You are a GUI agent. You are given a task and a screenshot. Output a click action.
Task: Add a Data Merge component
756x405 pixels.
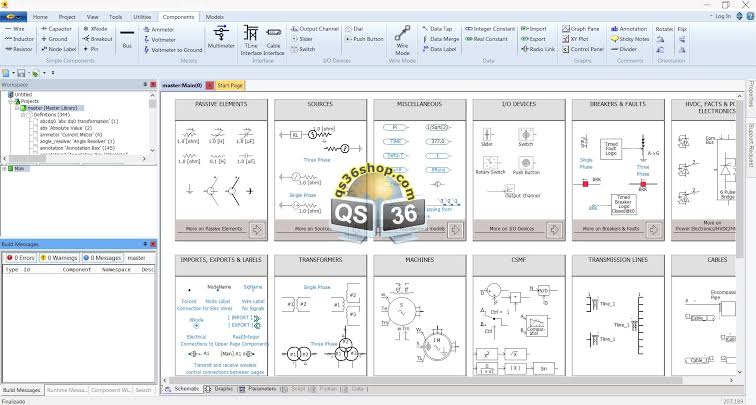[x=441, y=39]
